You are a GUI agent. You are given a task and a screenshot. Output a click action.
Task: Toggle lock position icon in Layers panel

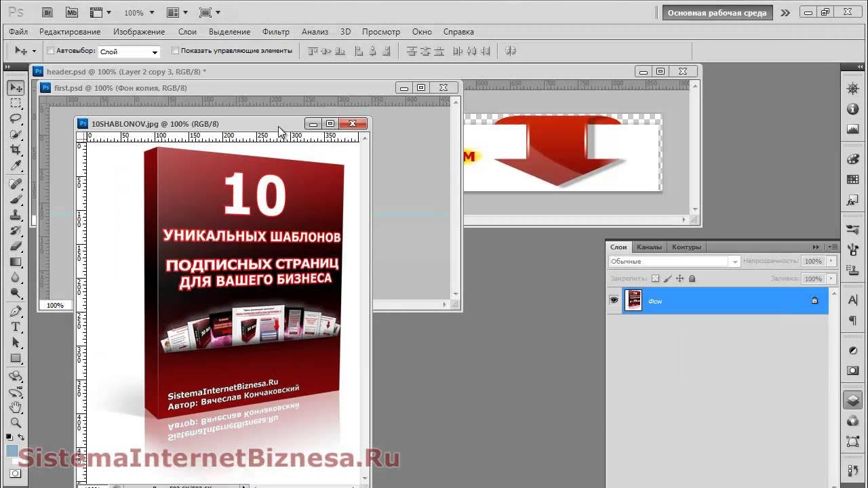click(679, 279)
